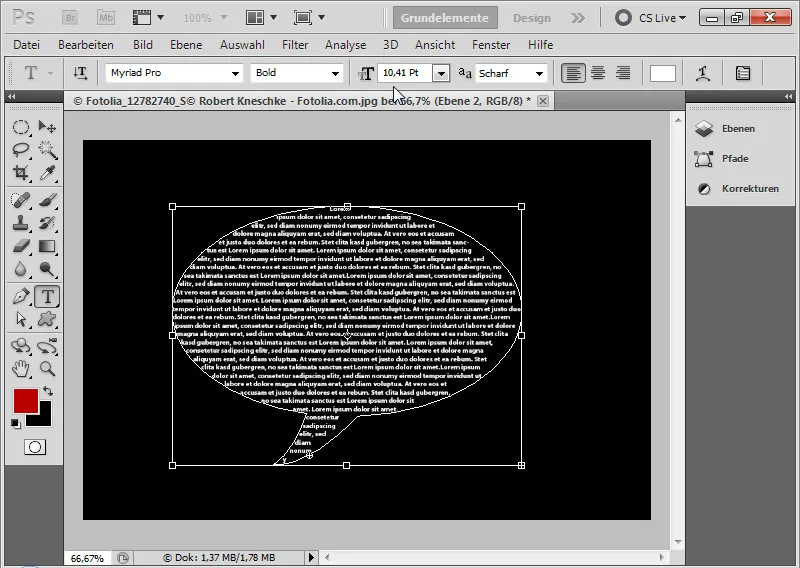The image size is (800, 568).
Task: Click the red foreground color swatch
Action: tap(24, 400)
